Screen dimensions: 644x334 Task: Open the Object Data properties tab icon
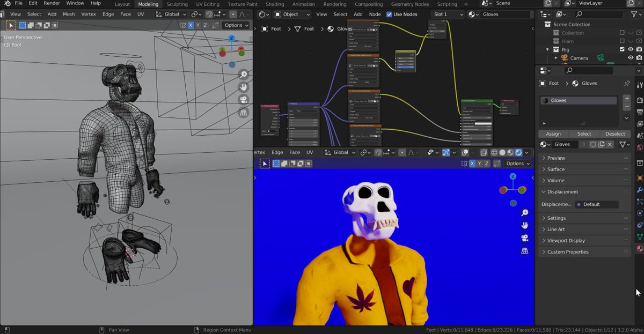pos(639,236)
